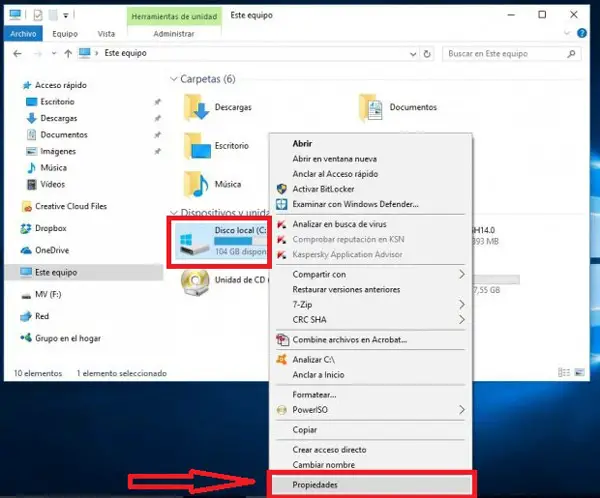The width and height of the screenshot is (600, 498).
Task: Open Creative Cloud Files in sidebar
Action: click(x=71, y=206)
